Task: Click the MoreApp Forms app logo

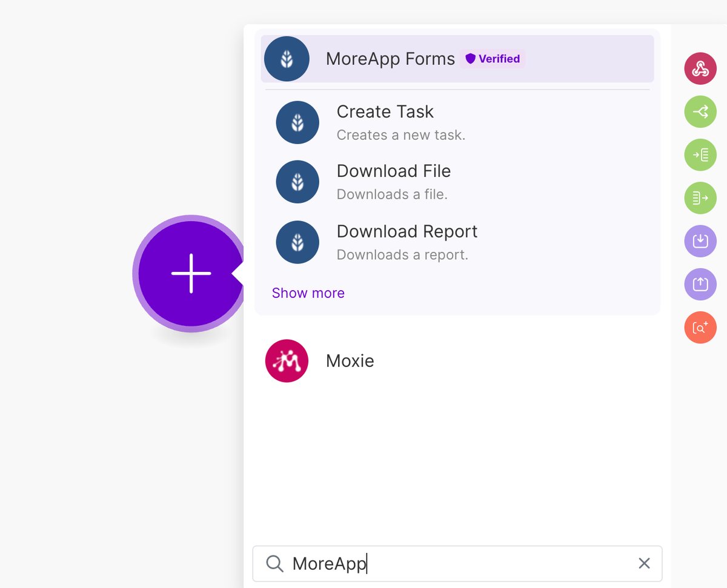Action: click(286, 59)
